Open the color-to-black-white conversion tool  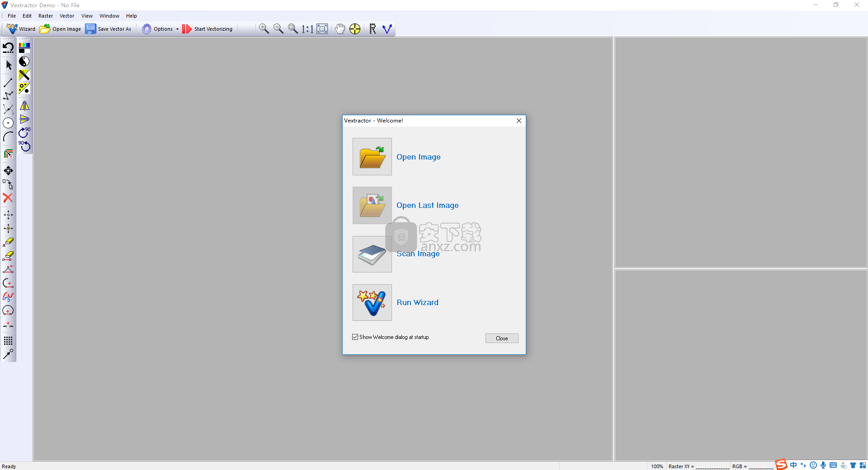[24, 48]
